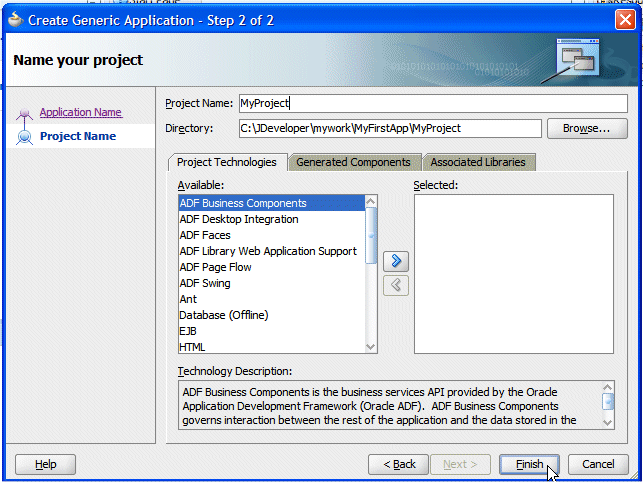The width and height of the screenshot is (643, 482).
Task: Switch to the Project Technologies tab
Action: (x=227, y=162)
